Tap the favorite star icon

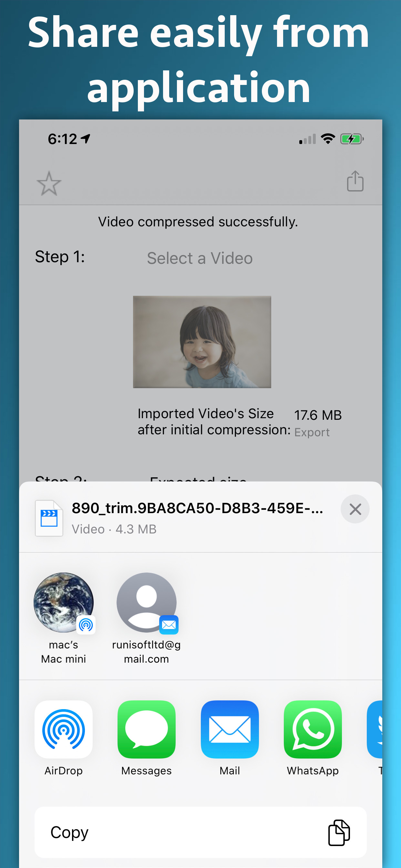pos(49,183)
